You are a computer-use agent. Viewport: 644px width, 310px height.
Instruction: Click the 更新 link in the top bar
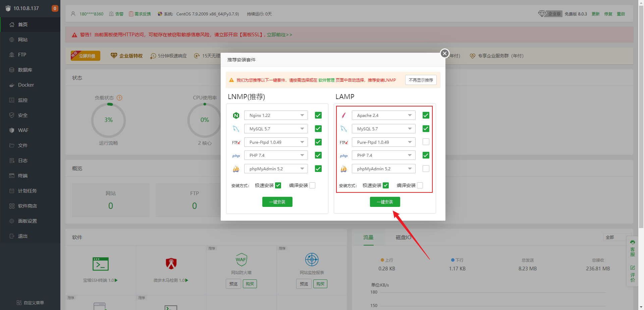pos(596,14)
